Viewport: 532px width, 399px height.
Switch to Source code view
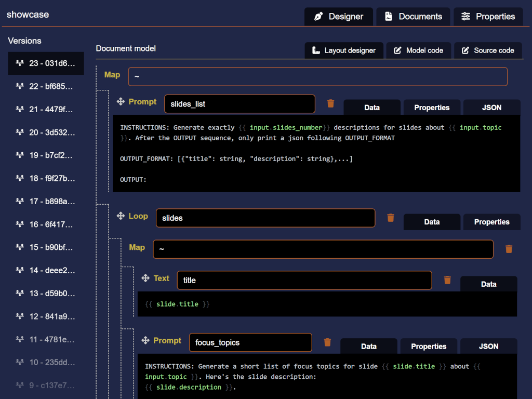coord(488,50)
